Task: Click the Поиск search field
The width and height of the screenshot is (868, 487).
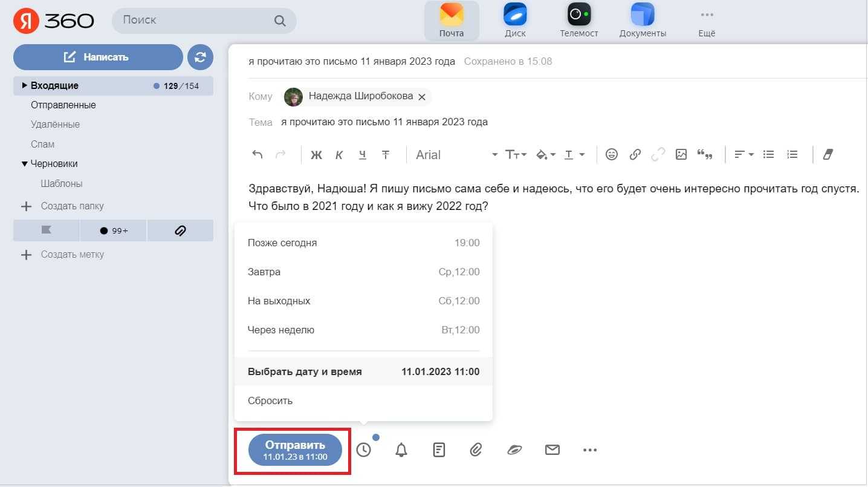Action: coord(196,21)
